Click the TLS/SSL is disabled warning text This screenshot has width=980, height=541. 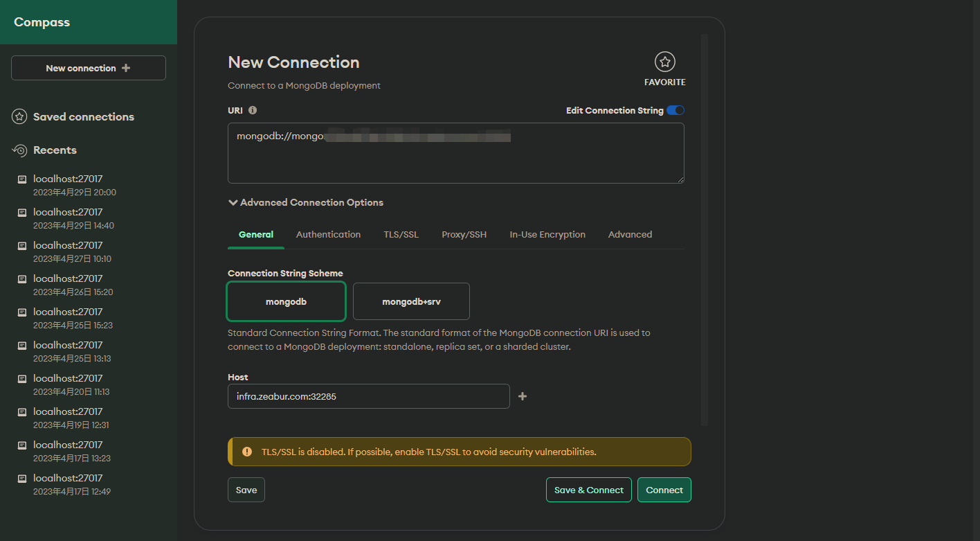pyautogui.click(x=429, y=452)
